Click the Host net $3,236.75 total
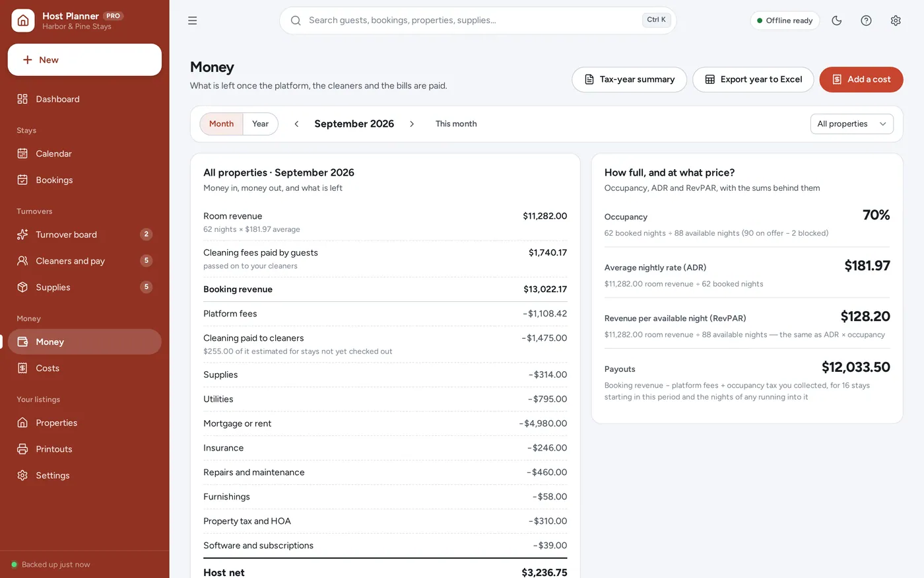The width and height of the screenshot is (924, 578). (x=544, y=573)
